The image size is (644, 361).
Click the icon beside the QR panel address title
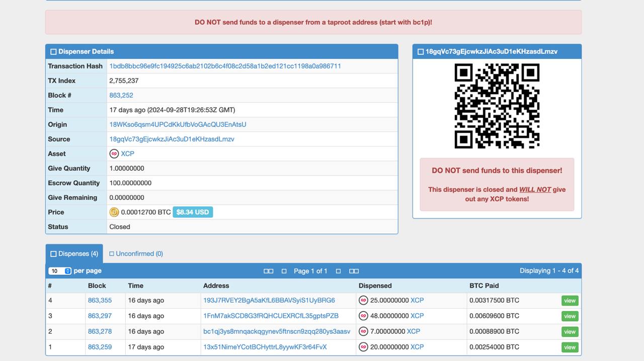[x=421, y=51]
